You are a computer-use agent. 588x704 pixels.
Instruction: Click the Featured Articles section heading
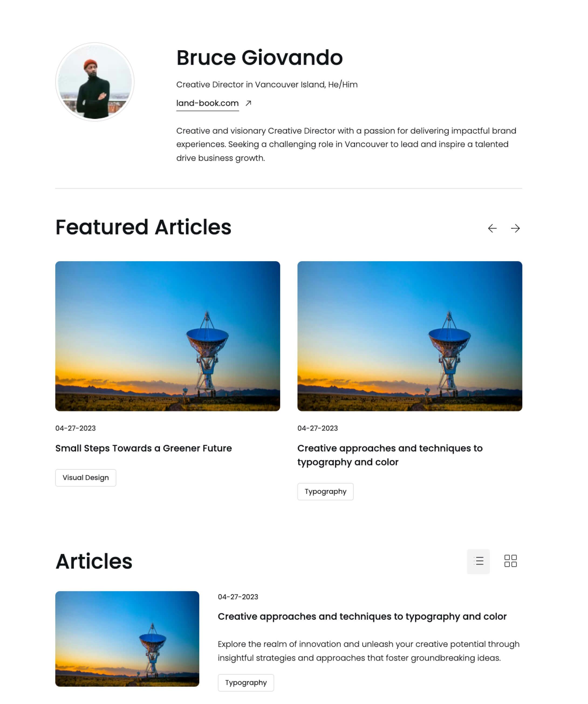tap(143, 227)
